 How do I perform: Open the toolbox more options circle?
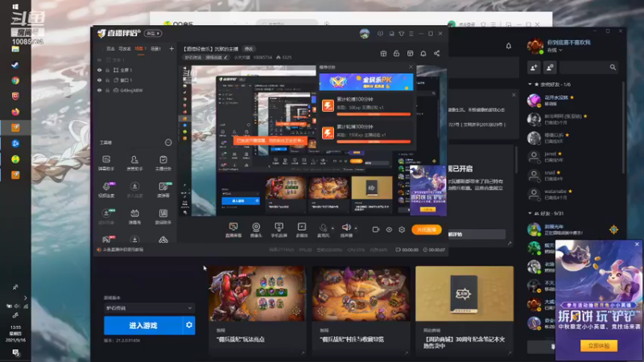[x=168, y=142]
